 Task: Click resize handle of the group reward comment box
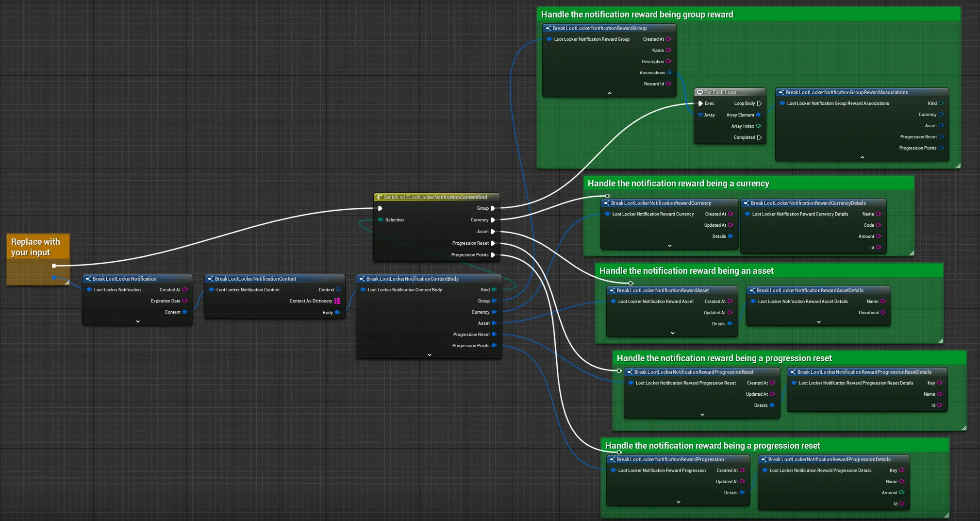tap(958, 166)
